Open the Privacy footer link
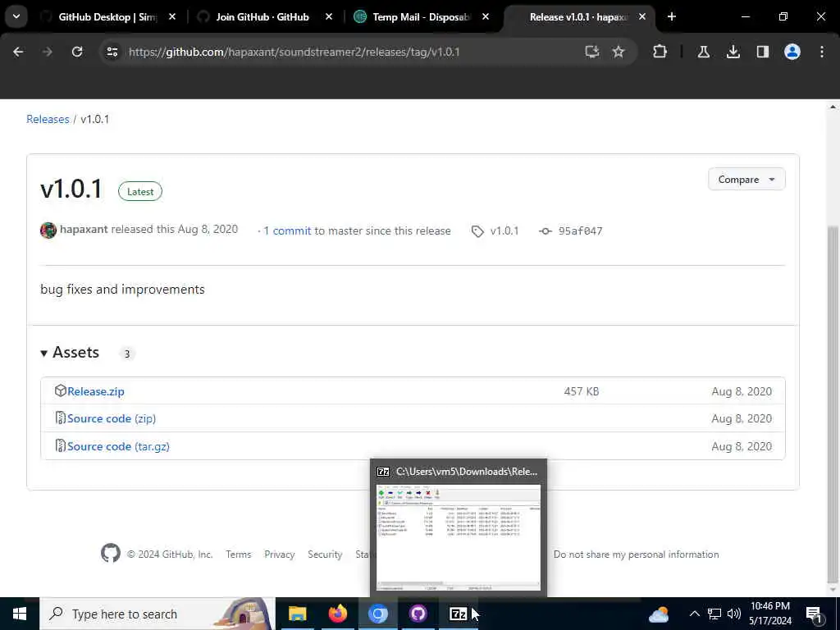The height and width of the screenshot is (630, 840). point(279,555)
